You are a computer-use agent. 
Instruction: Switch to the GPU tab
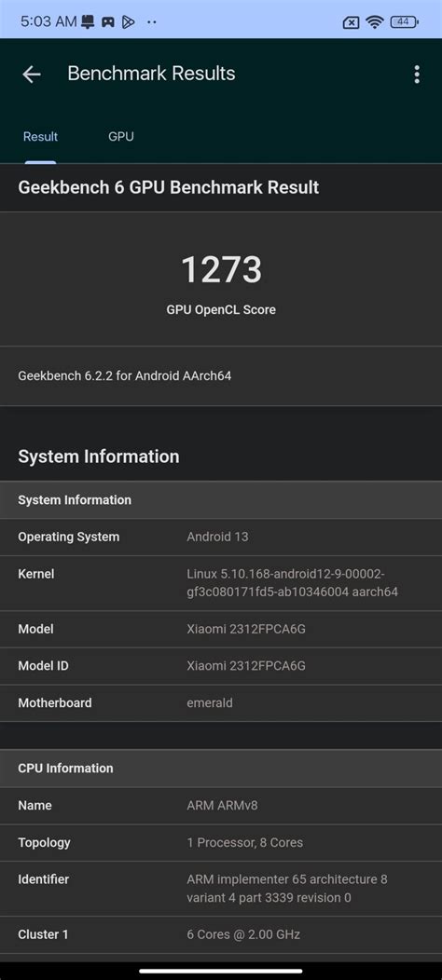(121, 136)
